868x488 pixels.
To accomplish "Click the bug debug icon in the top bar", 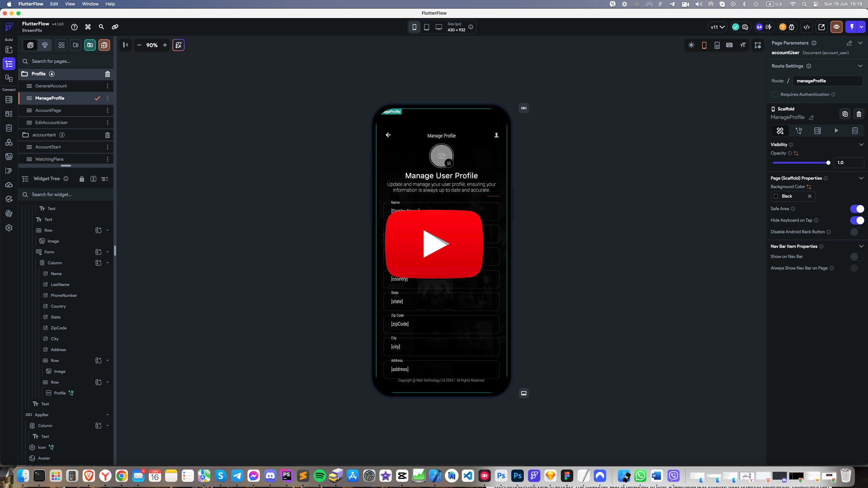I will click(x=792, y=27).
